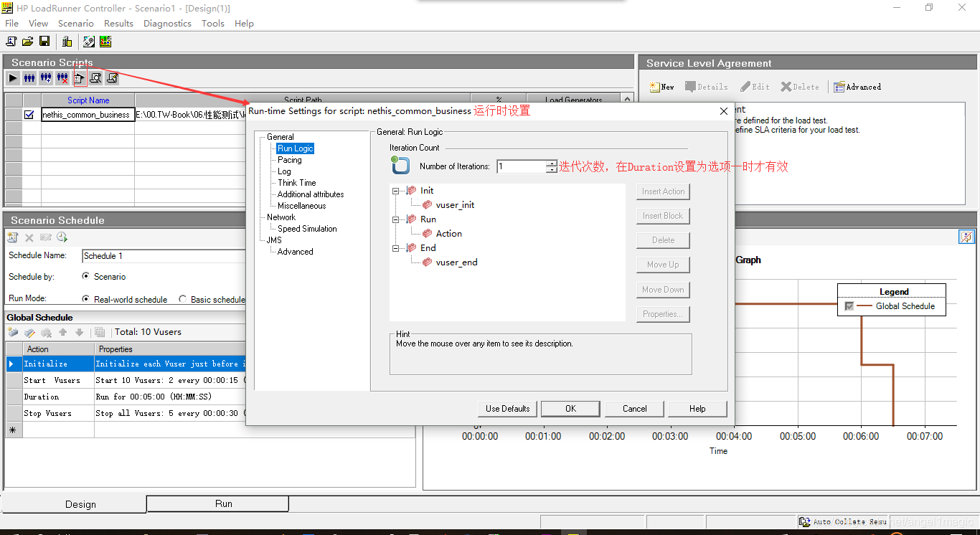Viewport: 980px width, 535px height.
Task: Select Action node in run logic tree
Action: pyautogui.click(x=448, y=234)
